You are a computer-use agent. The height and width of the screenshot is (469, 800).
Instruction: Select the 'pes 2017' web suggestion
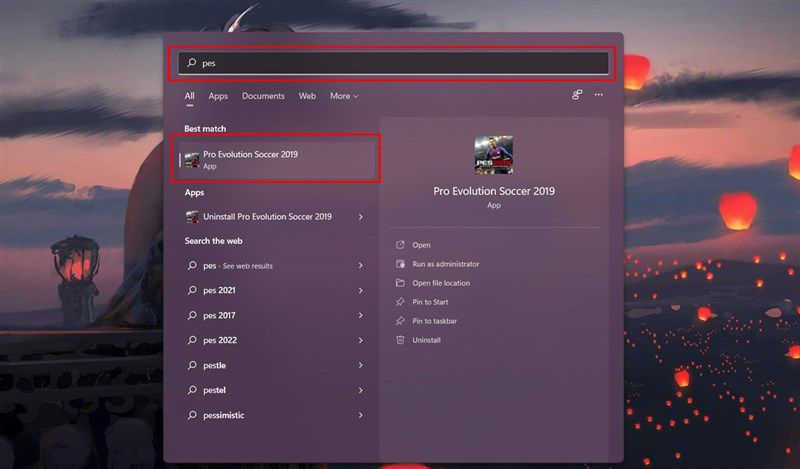276,315
